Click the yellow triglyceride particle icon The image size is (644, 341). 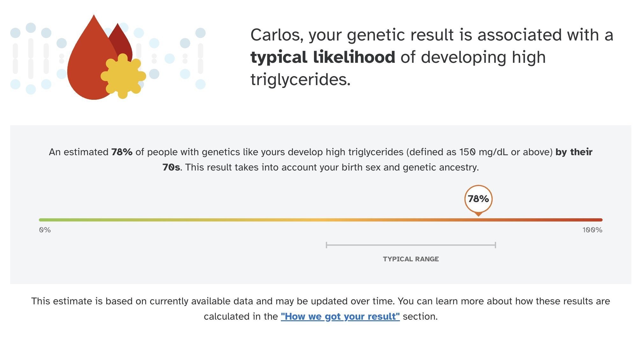(123, 76)
